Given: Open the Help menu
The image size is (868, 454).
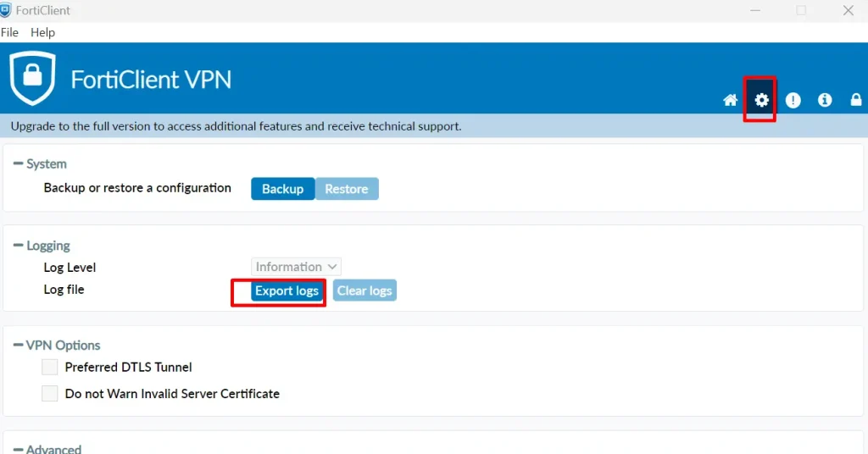Looking at the screenshot, I should pos(42,32).
